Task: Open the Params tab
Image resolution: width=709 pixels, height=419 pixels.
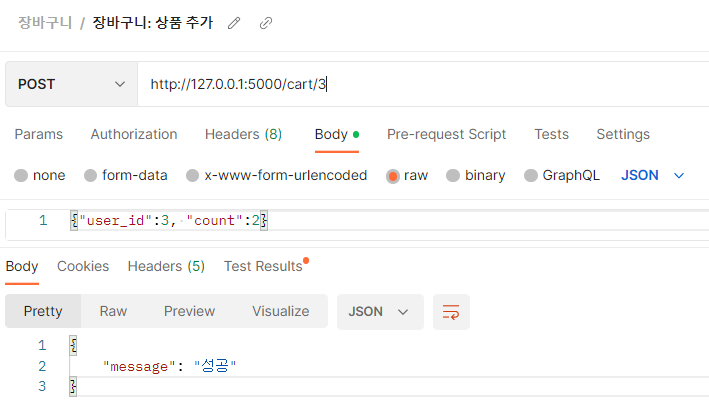Action: (39, 134)
